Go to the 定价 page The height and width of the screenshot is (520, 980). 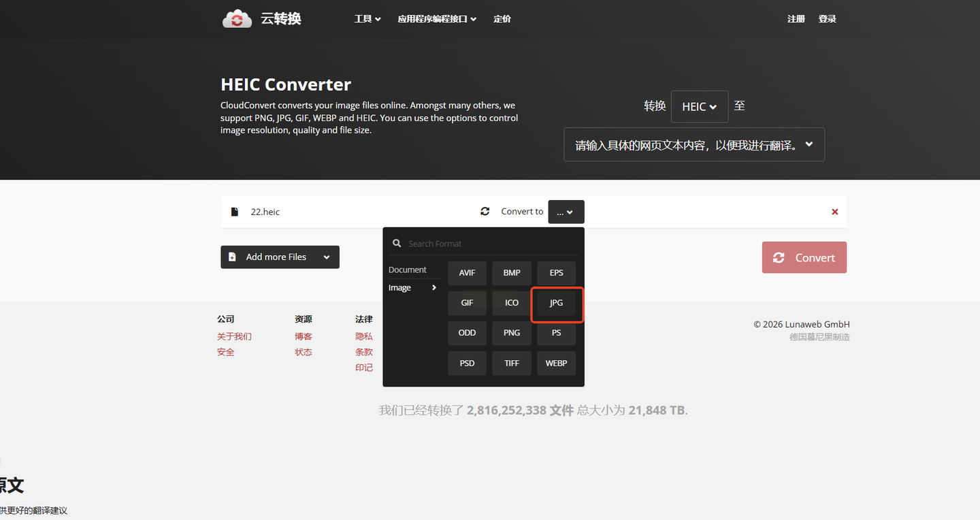(502, 19)
